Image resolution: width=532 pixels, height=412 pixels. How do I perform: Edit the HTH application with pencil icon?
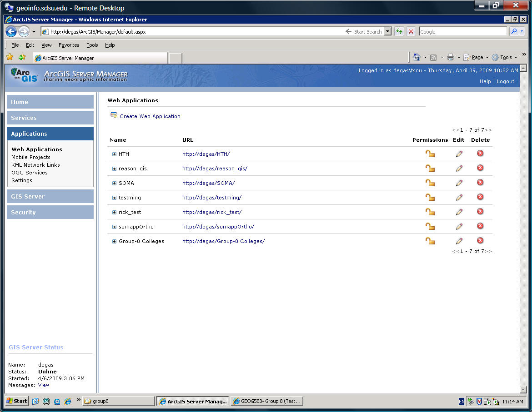[459, 154]
